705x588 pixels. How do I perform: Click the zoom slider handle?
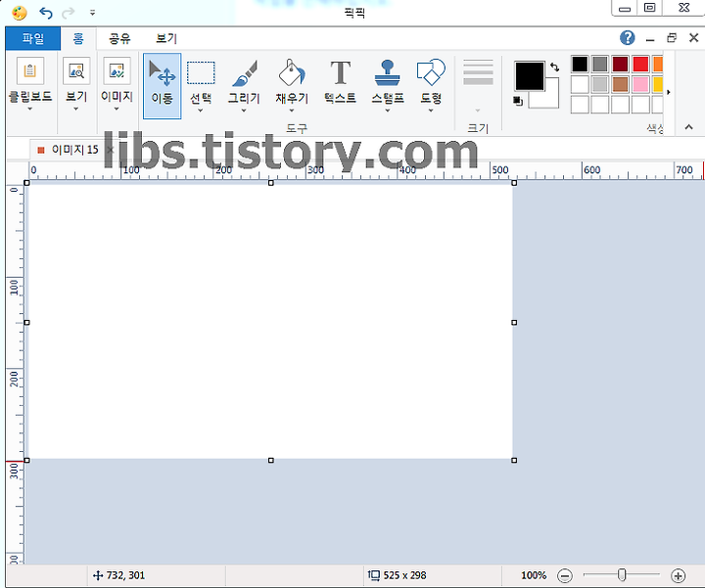pos(622,574)
